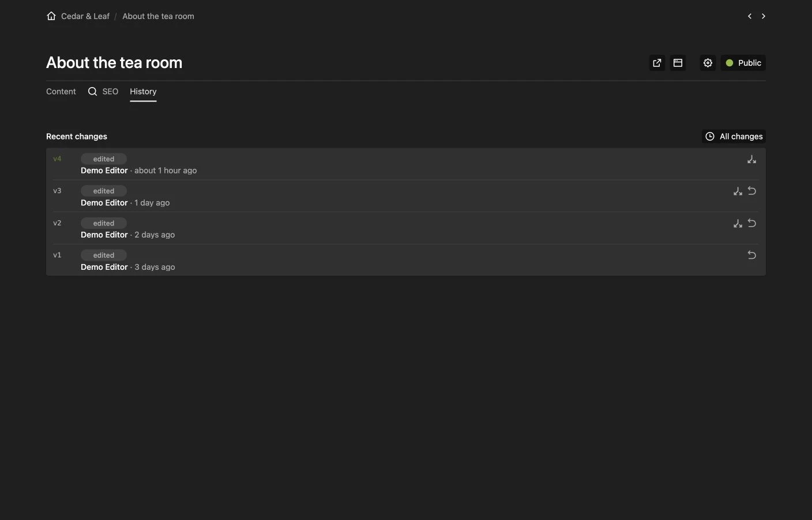Go to previous page with left chevron
Viewport: 812px width, 520px height.
(750, 16)
